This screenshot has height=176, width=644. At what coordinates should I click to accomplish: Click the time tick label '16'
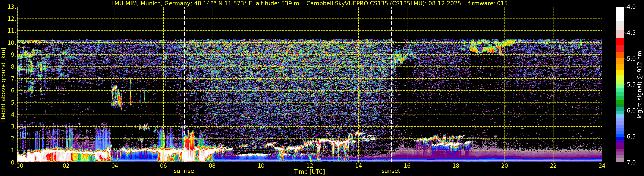click(x=407, y=166)
